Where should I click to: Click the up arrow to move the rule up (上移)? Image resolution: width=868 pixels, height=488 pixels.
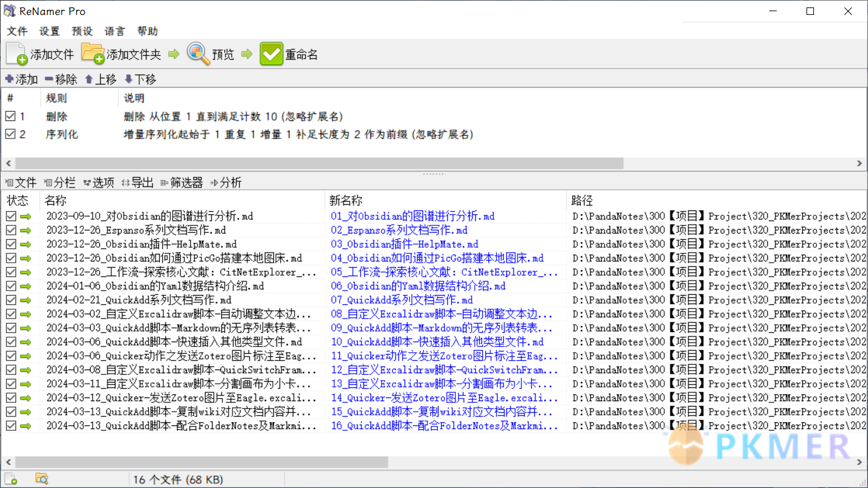tap(89, 79)
